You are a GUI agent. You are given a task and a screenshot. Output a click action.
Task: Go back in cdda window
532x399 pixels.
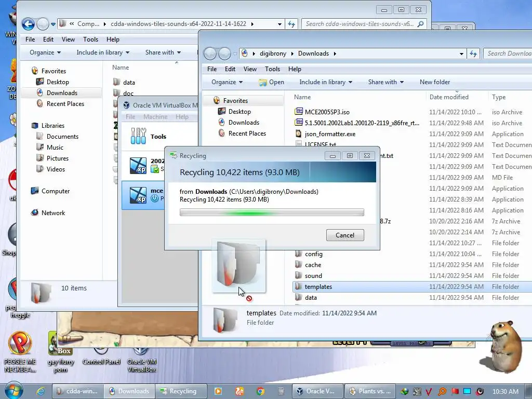coord(28,24)
